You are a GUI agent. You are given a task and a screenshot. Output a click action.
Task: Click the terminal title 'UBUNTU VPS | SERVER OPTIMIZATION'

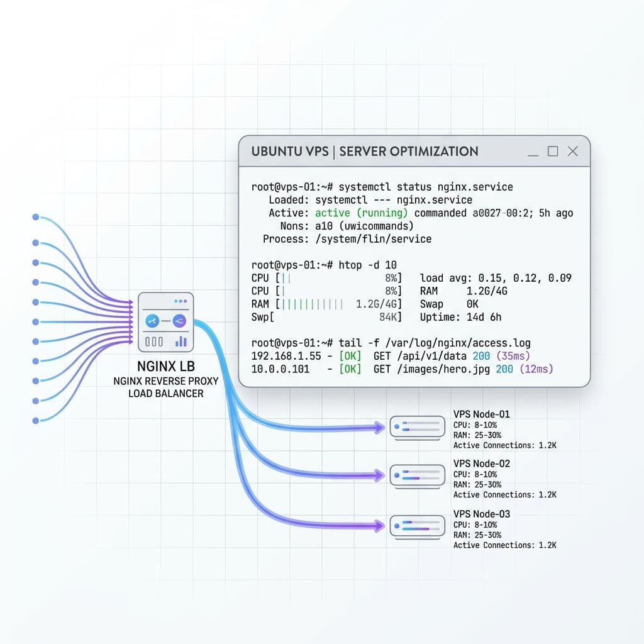tap(365, 152)
